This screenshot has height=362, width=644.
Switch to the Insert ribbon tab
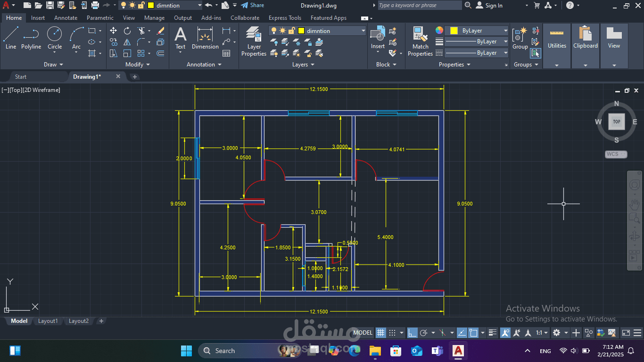tap(38, 18)
